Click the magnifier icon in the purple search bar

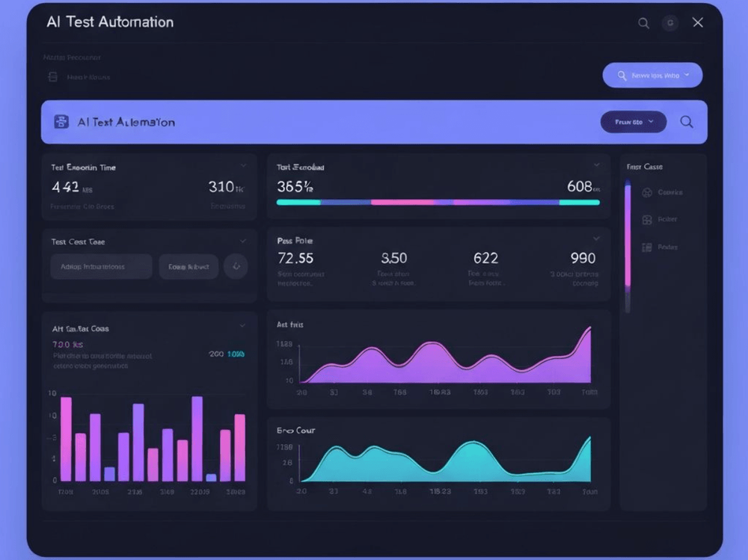coord(686,122)
